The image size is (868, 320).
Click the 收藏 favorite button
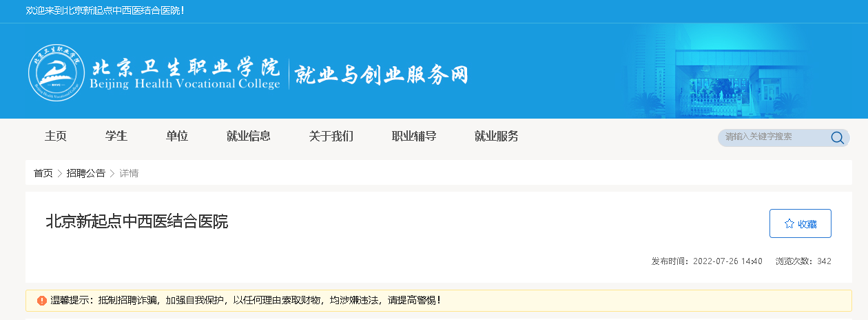tap(800, 223)
